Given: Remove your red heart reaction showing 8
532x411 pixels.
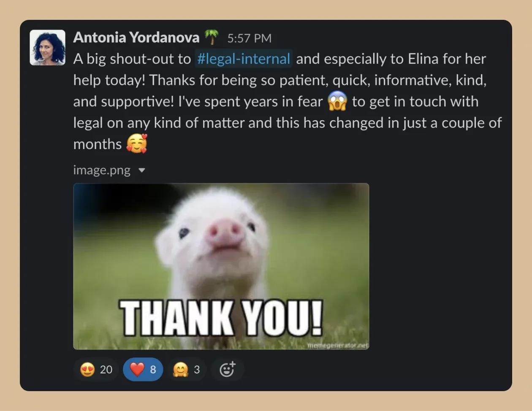Looking at the screenshot, I should pos(143,370).
